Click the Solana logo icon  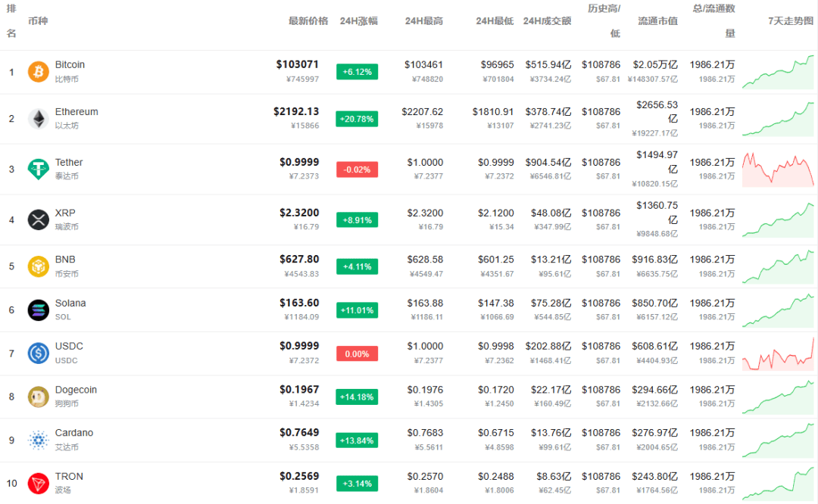pos(38,310)
